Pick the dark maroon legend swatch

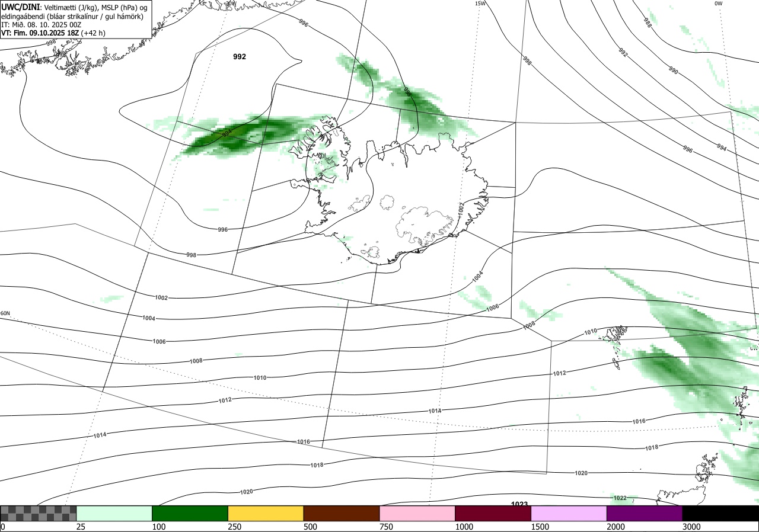click(x=493, y=513)
